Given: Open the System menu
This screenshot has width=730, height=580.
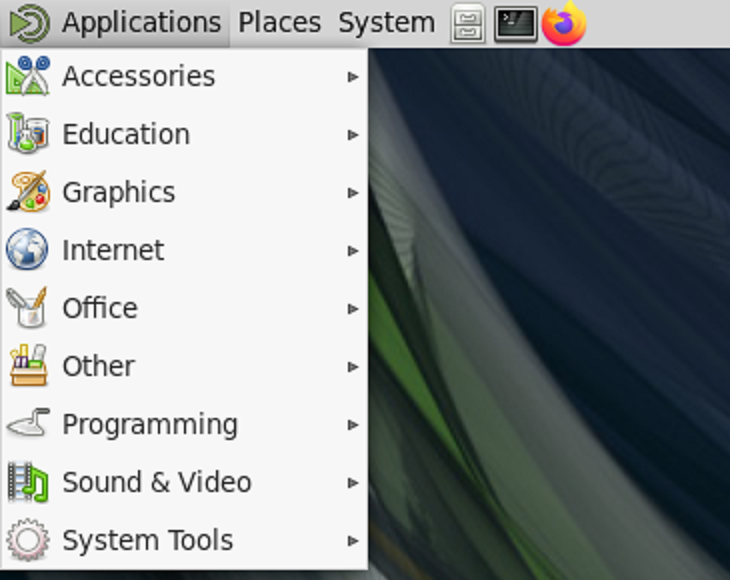Looking at the screenshot, I should point(386,23).
